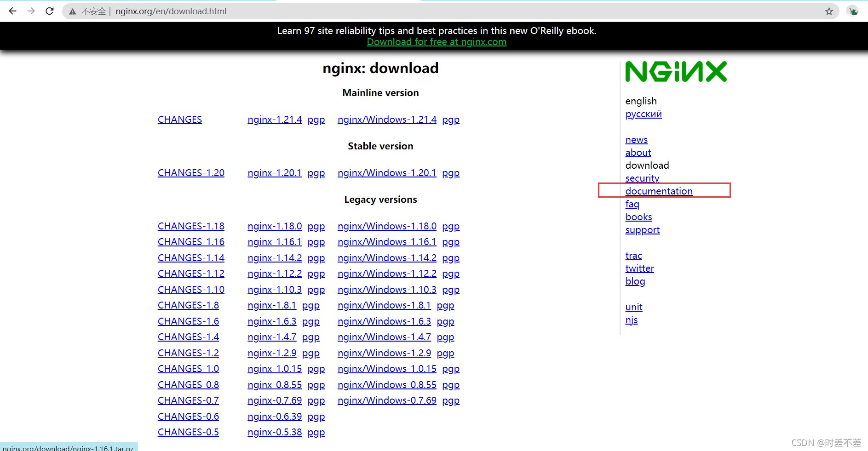Download nginx/Windows-0.8.55
Viewport: 868px width, 451px height.
coord(387,385)
